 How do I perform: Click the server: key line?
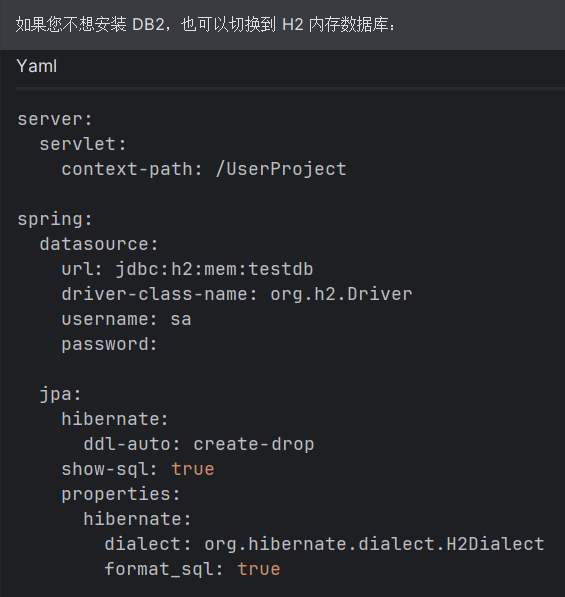(55, 119)
